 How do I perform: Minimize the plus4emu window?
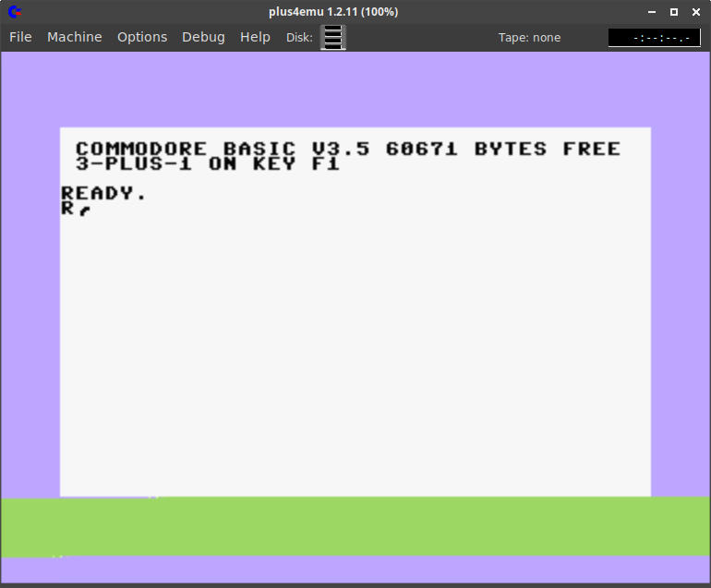[x=652, y=12]
